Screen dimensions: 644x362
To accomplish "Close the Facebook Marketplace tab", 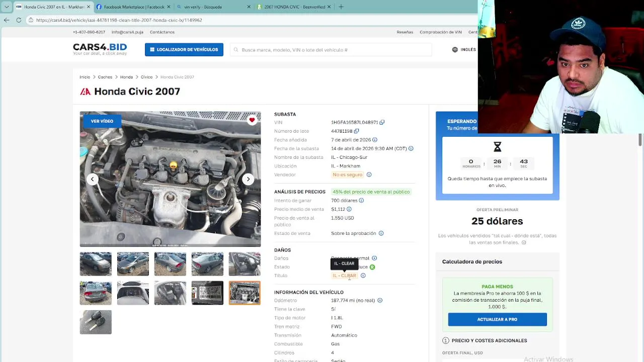I will click(169, 7).
